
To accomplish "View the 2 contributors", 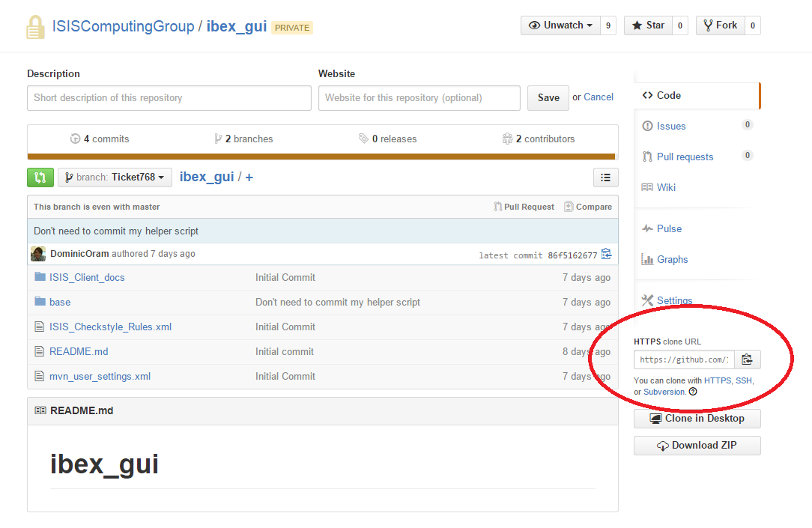I will (539, 139).
